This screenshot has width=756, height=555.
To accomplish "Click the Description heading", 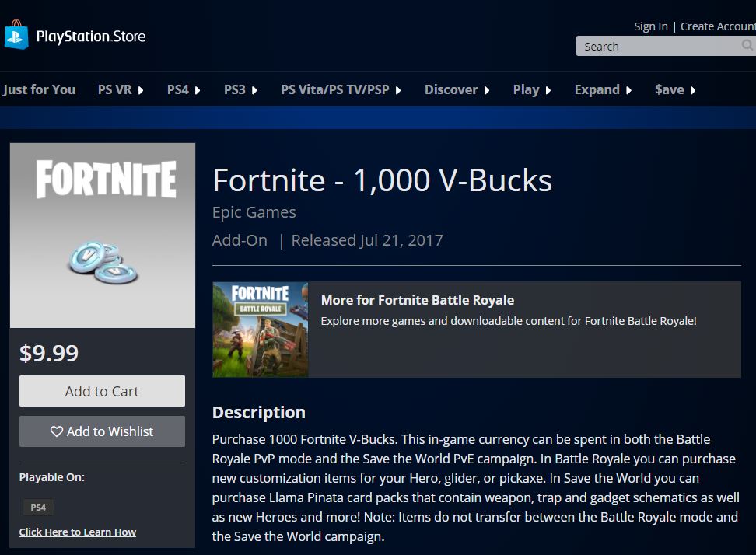I will tap(259, 413).
